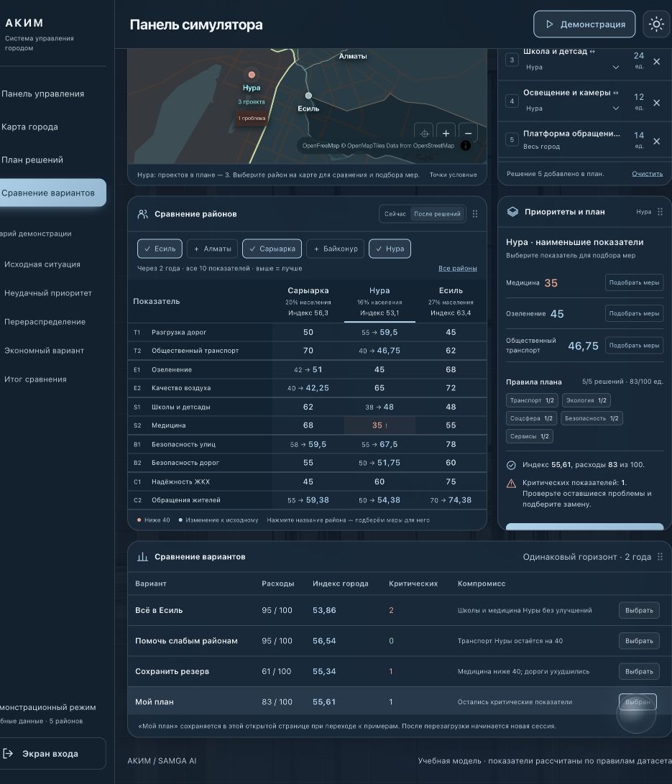This screenshot has width=672, height=784.
Task: Enable the Алматы district chip
Action: 213,249
